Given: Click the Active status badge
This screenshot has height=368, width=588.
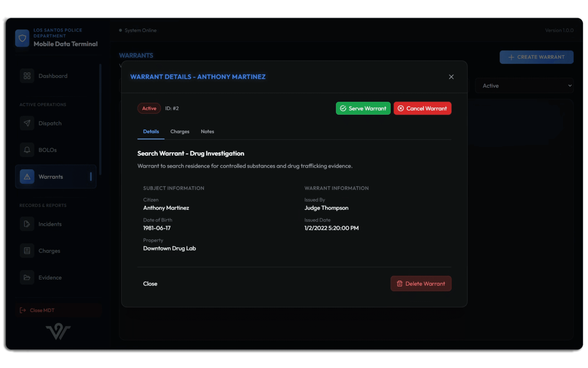Looking at the screenshot, I should coord(149,108).
